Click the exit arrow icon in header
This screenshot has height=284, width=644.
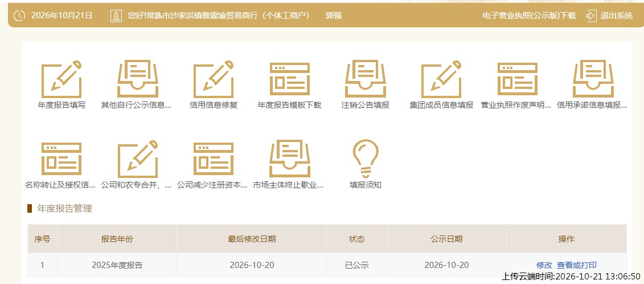591,15
